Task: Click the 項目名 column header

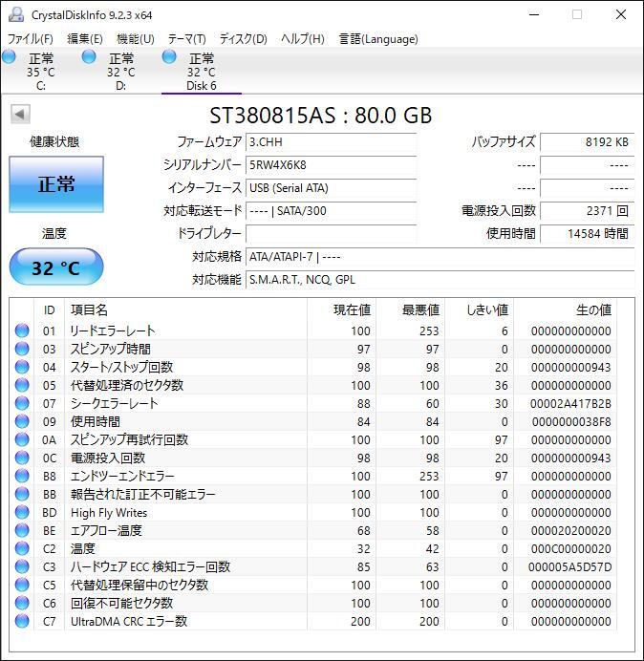Action: click(89, 309)
